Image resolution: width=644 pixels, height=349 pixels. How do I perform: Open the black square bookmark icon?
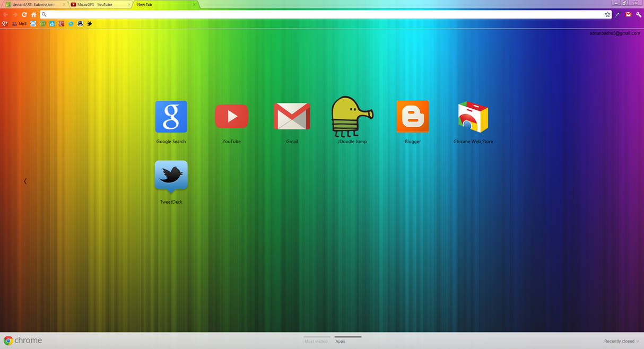pos(80,23)
